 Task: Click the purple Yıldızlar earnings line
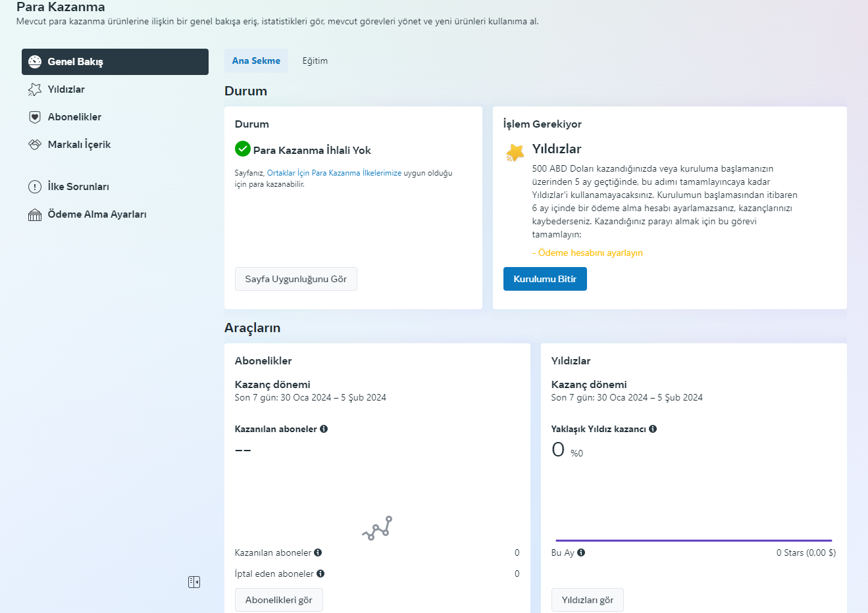(x=694, y=541)
